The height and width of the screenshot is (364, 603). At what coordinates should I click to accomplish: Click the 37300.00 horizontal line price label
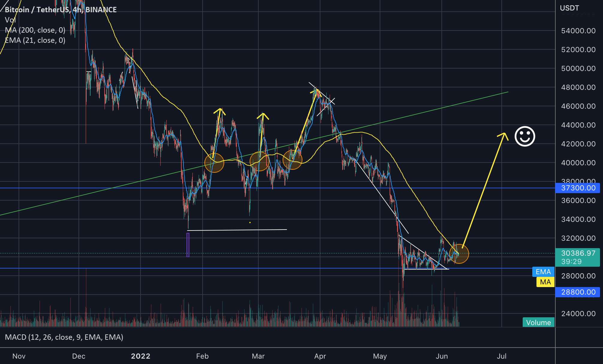pos(578,188)
